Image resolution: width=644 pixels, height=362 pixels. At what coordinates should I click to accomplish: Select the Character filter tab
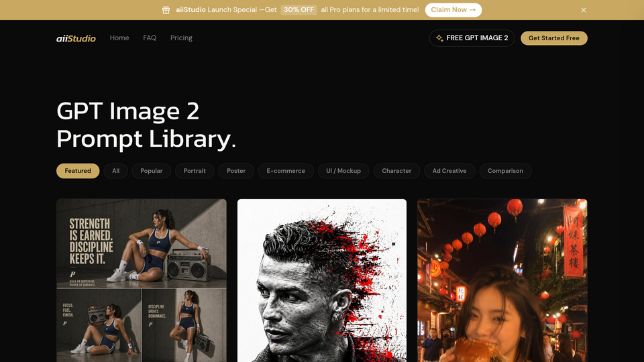point(396,171)
